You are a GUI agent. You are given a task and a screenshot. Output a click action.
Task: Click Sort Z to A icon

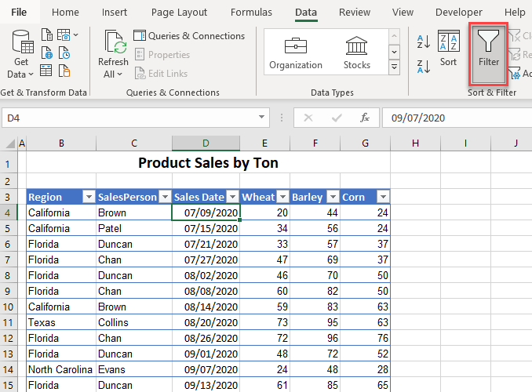click(423, 66)
